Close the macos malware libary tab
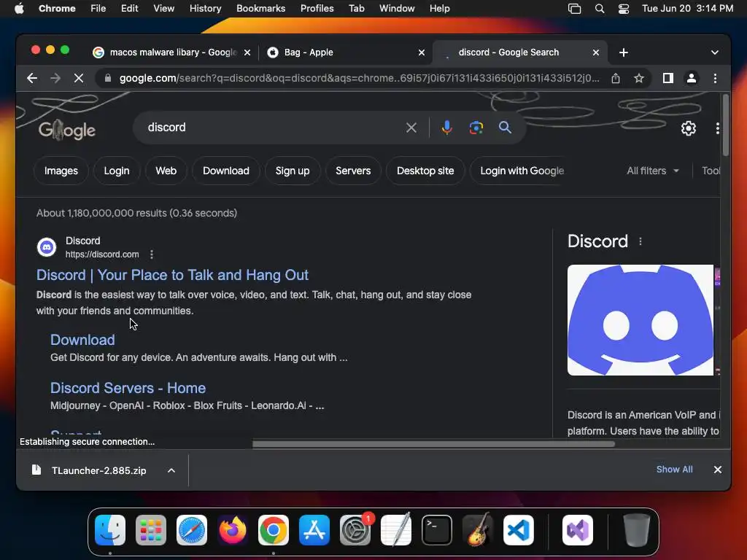747x560 pixels. (247, 52)
